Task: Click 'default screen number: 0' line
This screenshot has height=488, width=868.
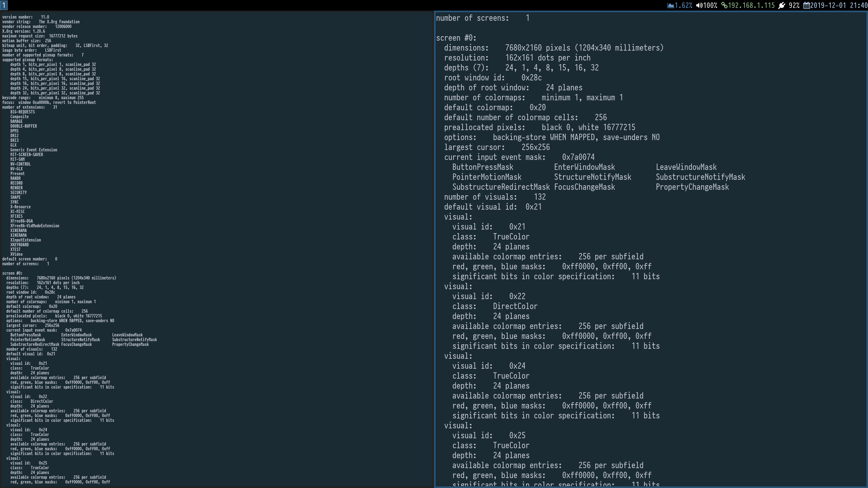Action: tap(30, 259)
